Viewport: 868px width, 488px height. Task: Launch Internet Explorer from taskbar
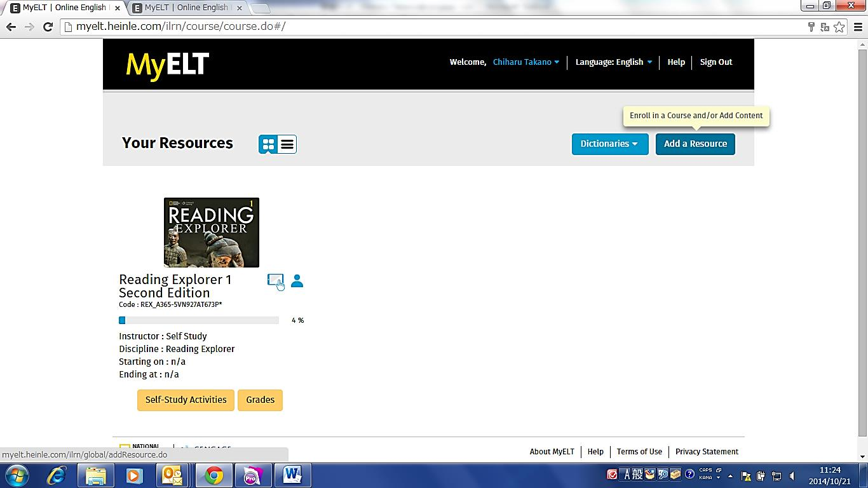pos(57,475)
